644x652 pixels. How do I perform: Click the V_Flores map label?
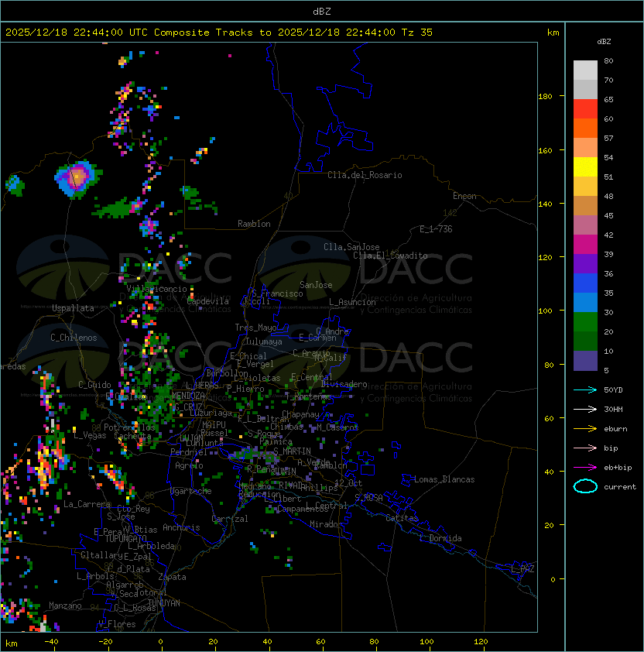tap(117, 624)
